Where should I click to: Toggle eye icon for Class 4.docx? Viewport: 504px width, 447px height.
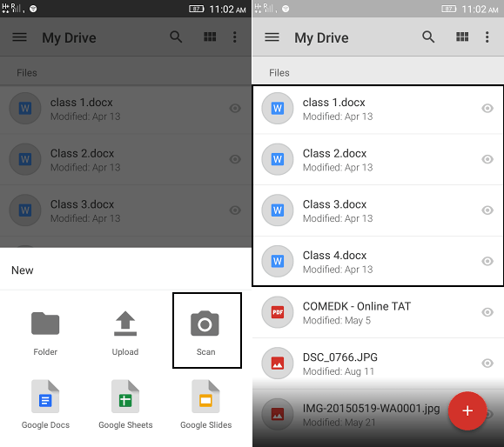pyautogui.click(x=487, y=261)
